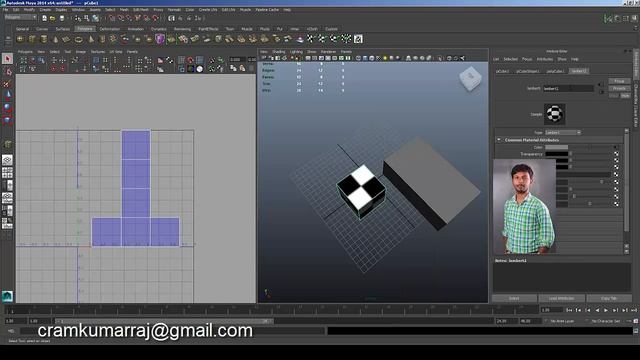Switch to the Animation shelf tab
The image size is (640, 360).
(135, 29)
